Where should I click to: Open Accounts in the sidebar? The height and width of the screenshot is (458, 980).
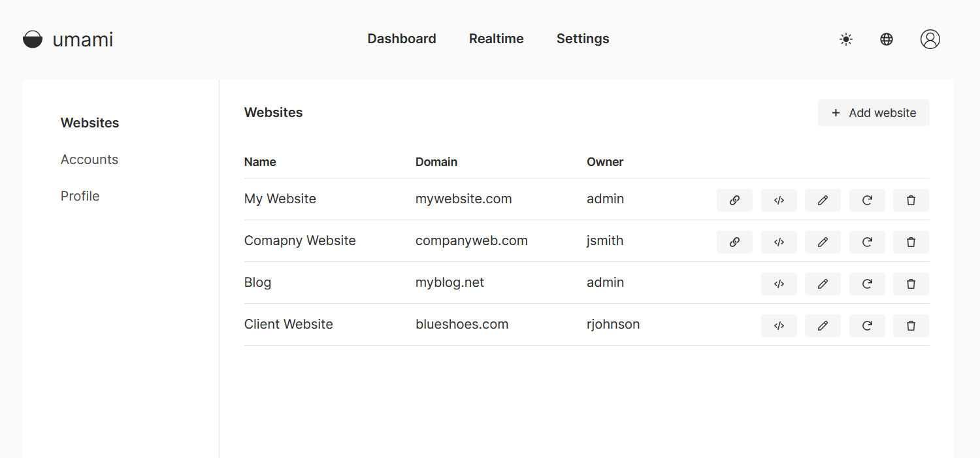[90, 159]
